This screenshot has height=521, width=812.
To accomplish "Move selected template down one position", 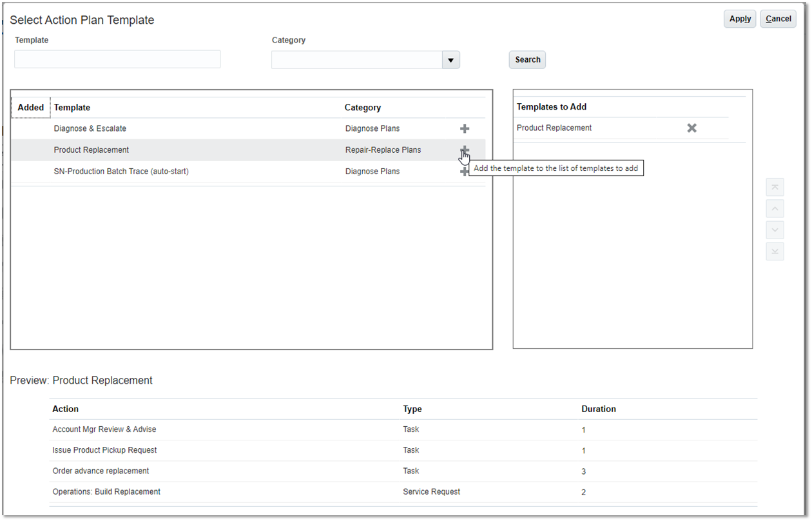I will tap(775, 230).
